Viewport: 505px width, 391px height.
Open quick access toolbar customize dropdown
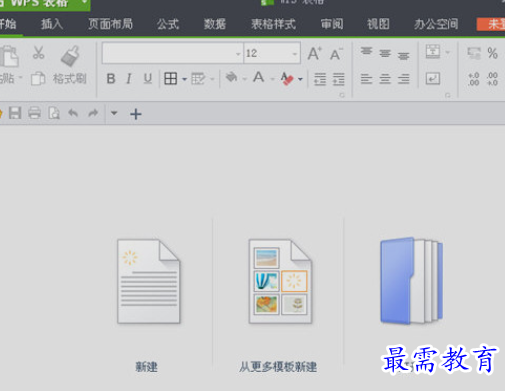tap(114, 113)
